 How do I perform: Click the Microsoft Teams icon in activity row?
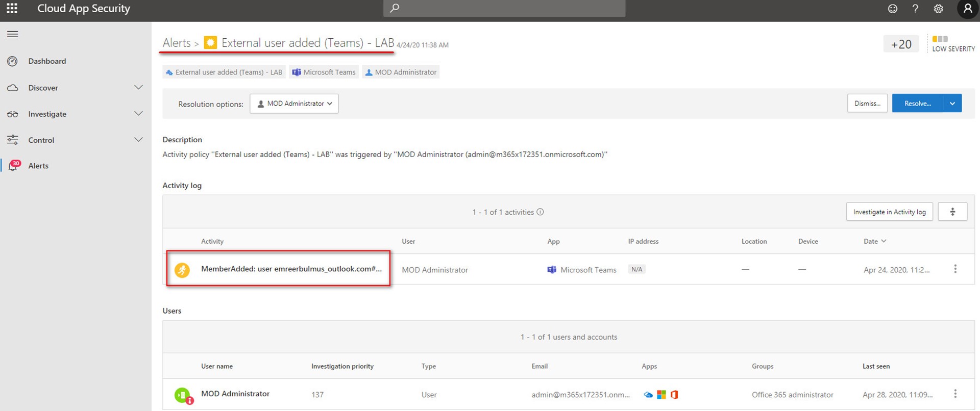(552, 270)
